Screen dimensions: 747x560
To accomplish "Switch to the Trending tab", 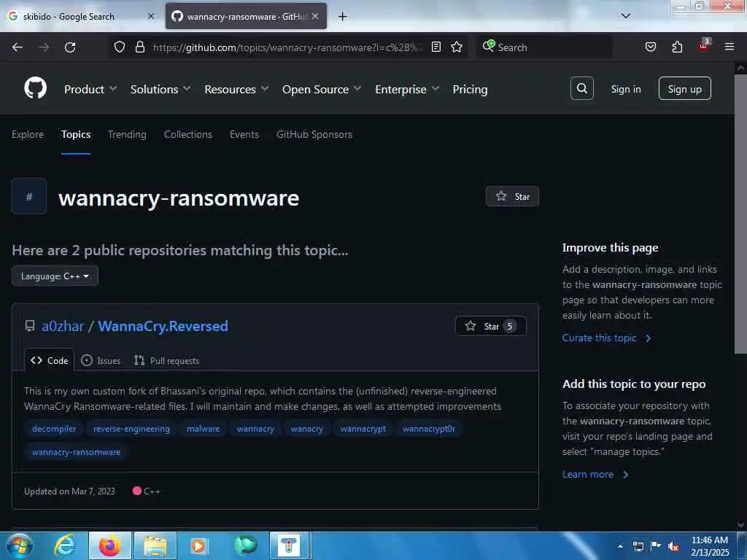I will (127, 134).
